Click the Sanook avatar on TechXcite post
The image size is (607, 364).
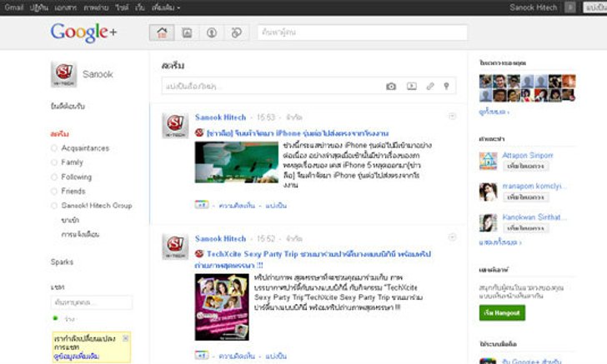click(x=175, y=247)
